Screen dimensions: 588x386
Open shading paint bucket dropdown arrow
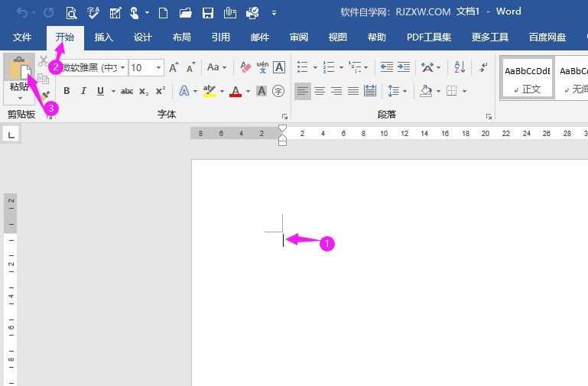click(x=438, y=91)
